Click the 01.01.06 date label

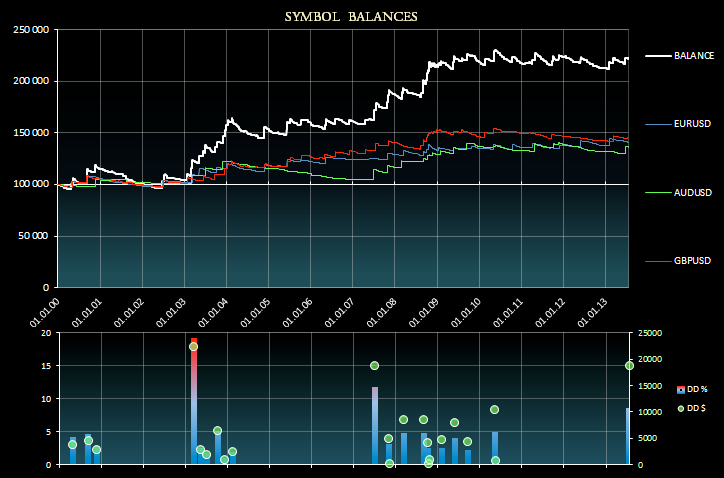[297, 313]
